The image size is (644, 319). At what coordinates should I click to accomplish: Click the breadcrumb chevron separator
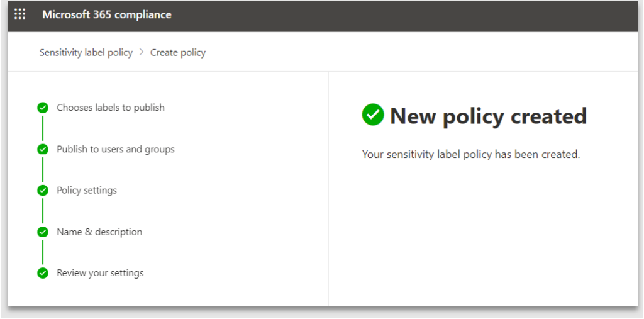(142, 52)
